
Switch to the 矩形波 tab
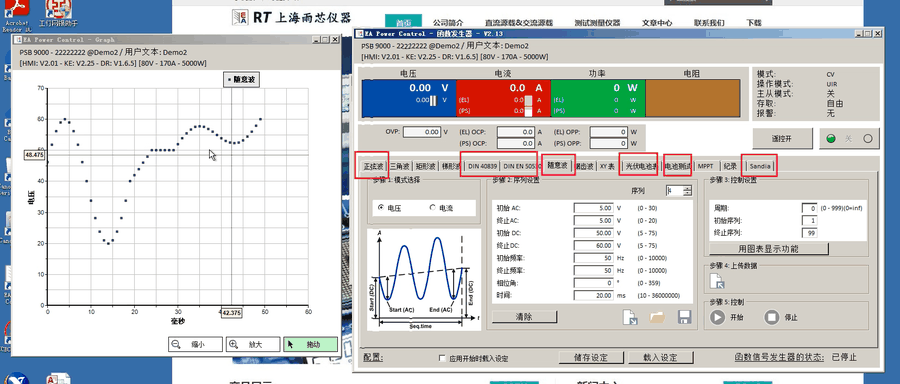(x=426, y=166)
